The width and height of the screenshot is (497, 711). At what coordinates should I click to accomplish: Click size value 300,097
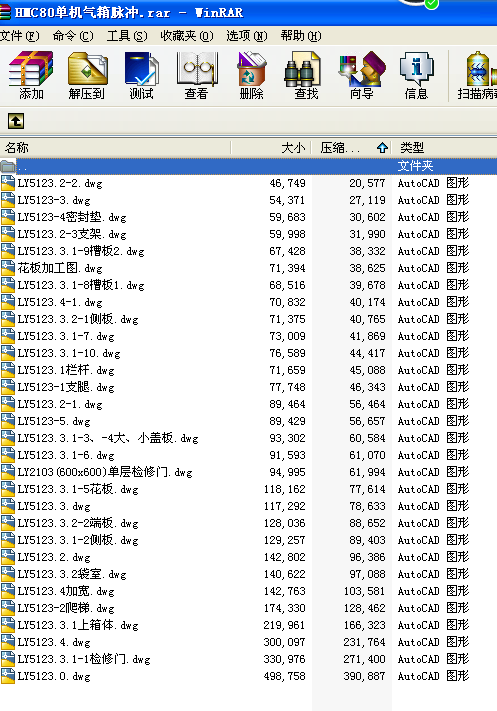pos(284,642)
